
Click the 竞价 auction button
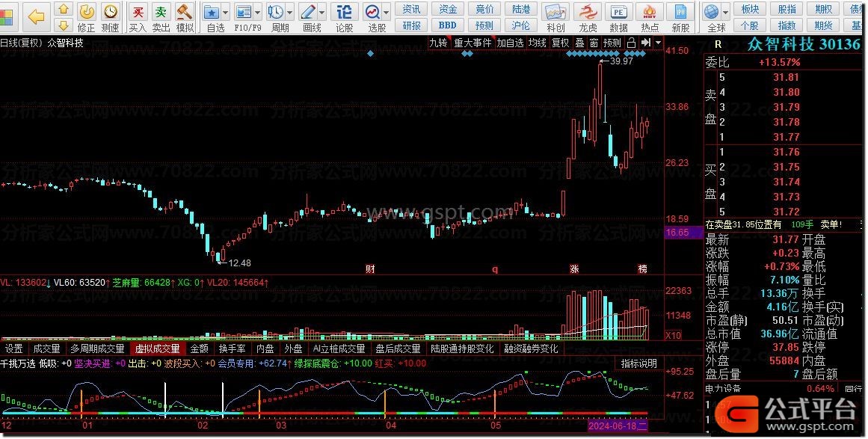pos(484,9)
